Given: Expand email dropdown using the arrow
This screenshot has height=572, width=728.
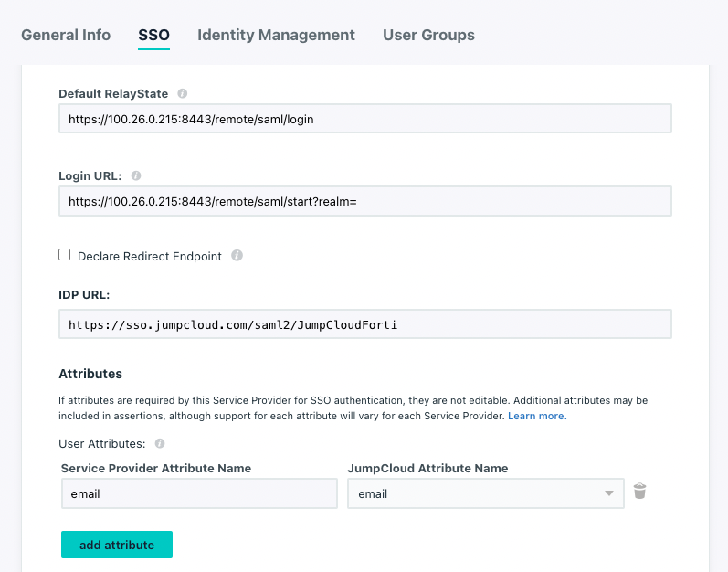Looking at the screenshot, I should 609,493.
